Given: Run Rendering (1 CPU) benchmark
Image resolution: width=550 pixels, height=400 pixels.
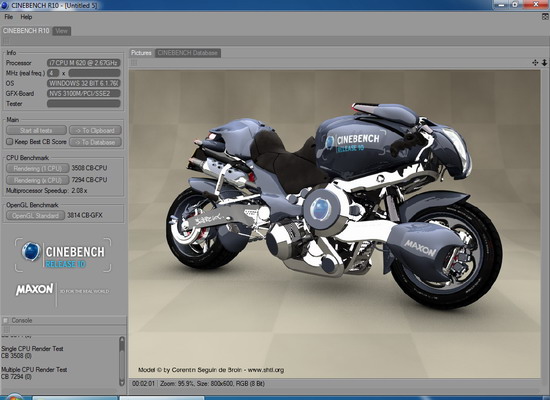Looking at the screenshot, I should tap(38, 168).
